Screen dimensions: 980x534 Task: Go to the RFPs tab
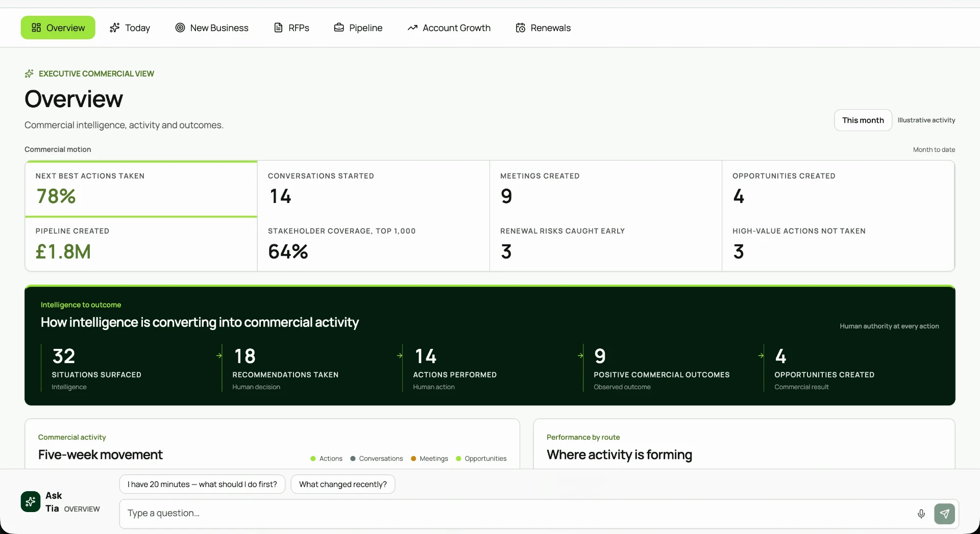tap(291, 28)
